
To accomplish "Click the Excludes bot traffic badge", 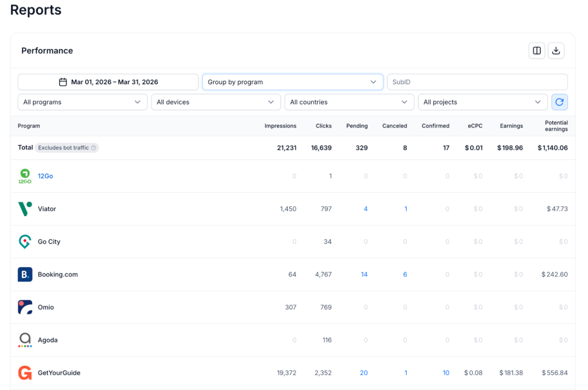I will pos(67,147).
